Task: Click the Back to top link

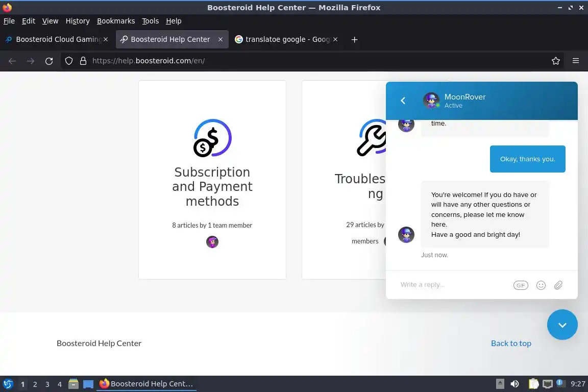Action: (511, 343)
